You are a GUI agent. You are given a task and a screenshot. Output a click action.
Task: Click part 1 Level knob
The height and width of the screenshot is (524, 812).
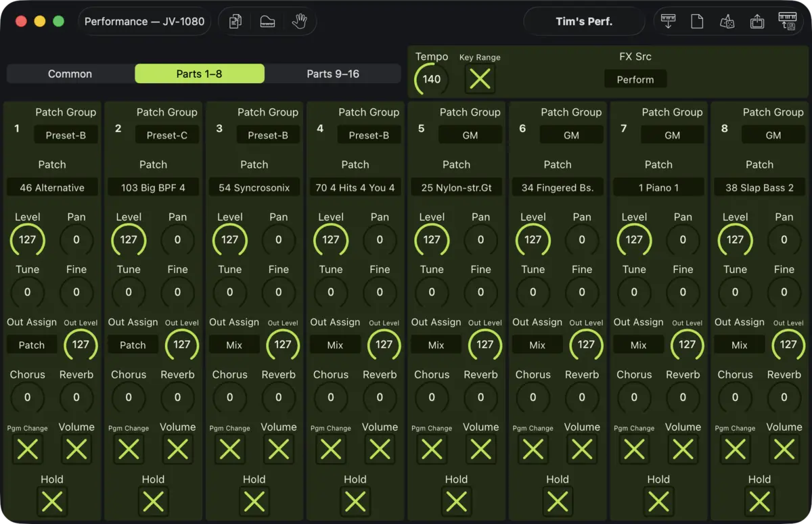tap(27, 239)
